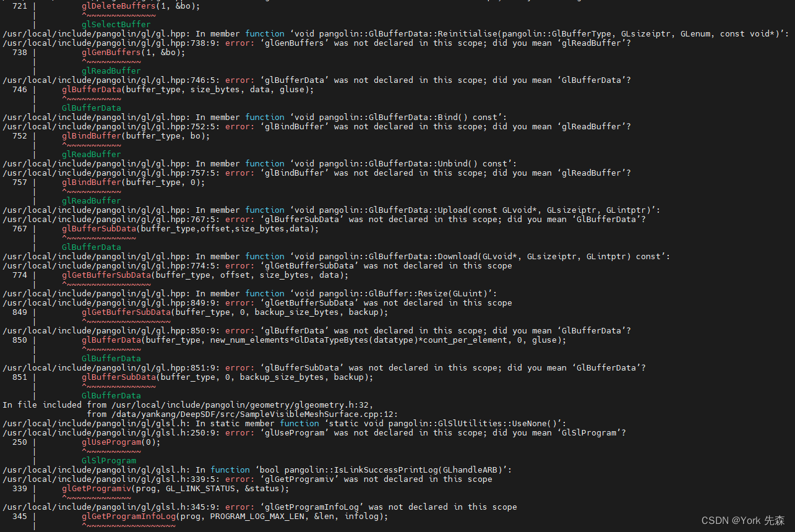Select the glGetProgramiv(prog, GL_LINK_STATUS, &status) line
795x532 pixels.
(175, 488)
